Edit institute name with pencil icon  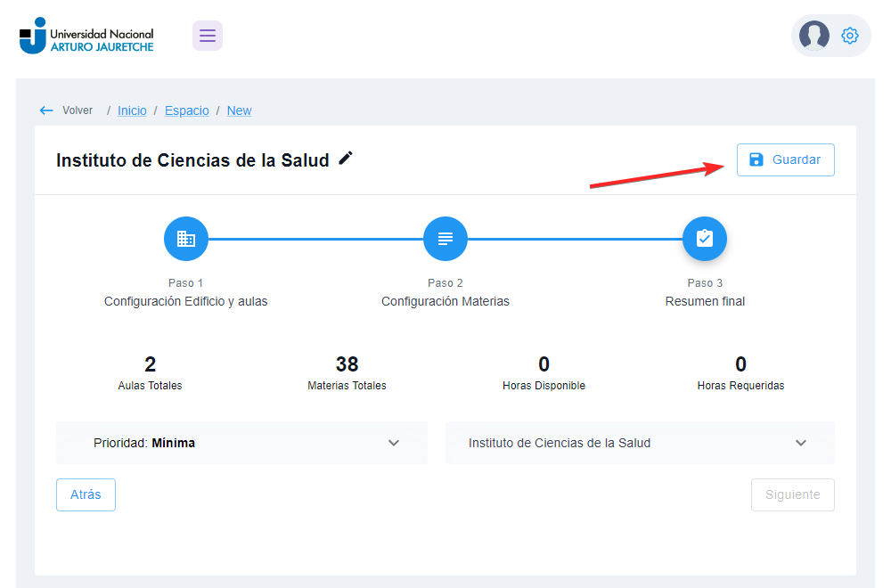(x=346, y=159)
